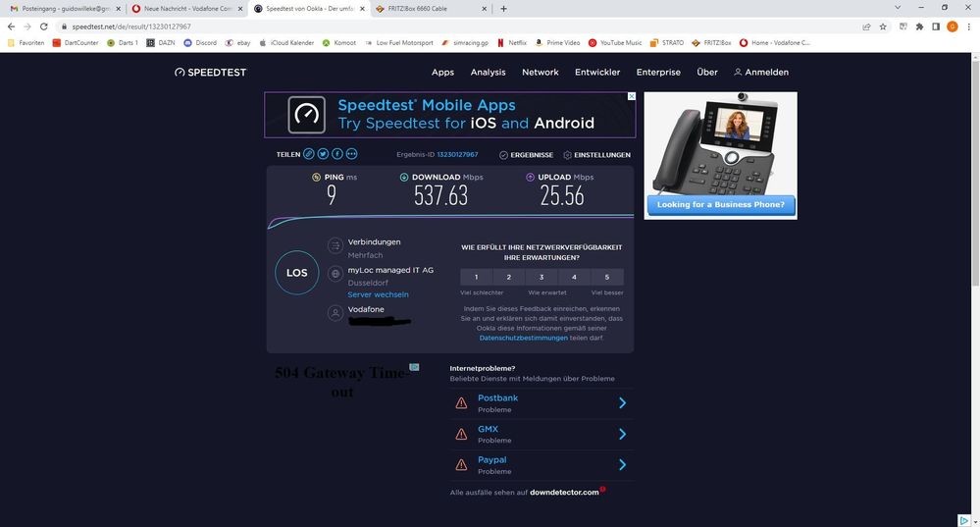Click the Vodafone provider user icon

pos(335,313)
